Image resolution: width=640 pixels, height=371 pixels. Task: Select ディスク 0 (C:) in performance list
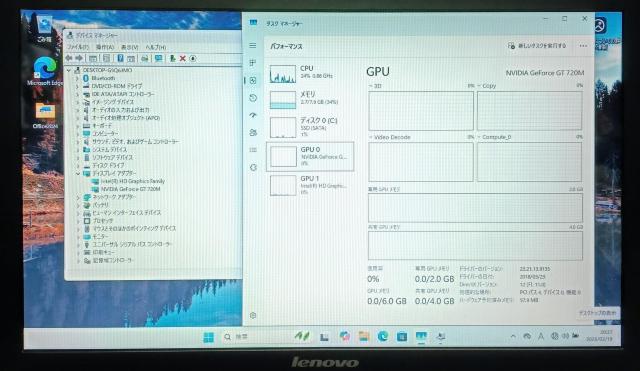(x=310, y=127)
